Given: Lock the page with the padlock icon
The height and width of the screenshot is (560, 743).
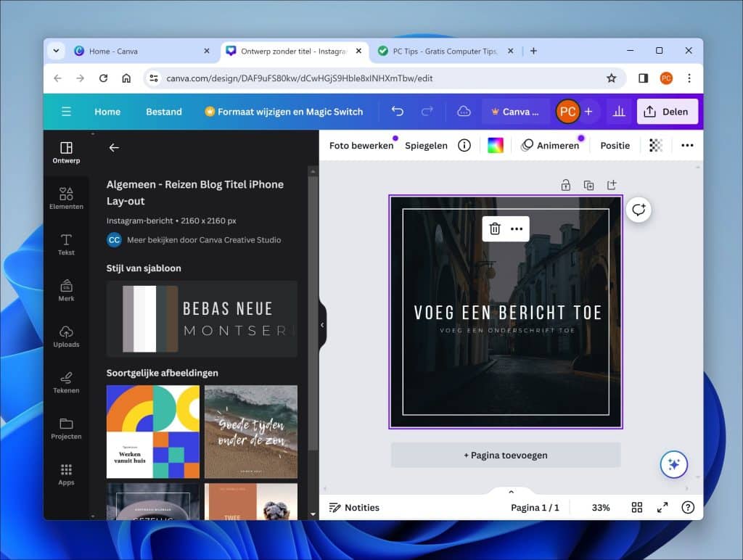Looking at the screenshot, I should click(566, 185).
